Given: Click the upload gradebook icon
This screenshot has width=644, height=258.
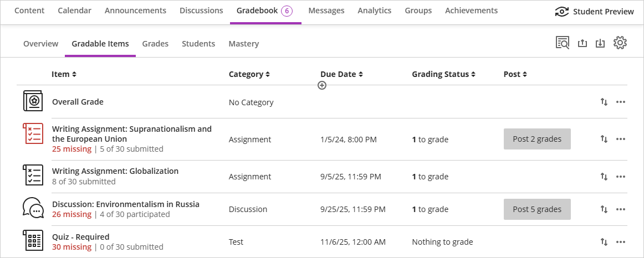Looking at the screenshot, I should 582,43.
